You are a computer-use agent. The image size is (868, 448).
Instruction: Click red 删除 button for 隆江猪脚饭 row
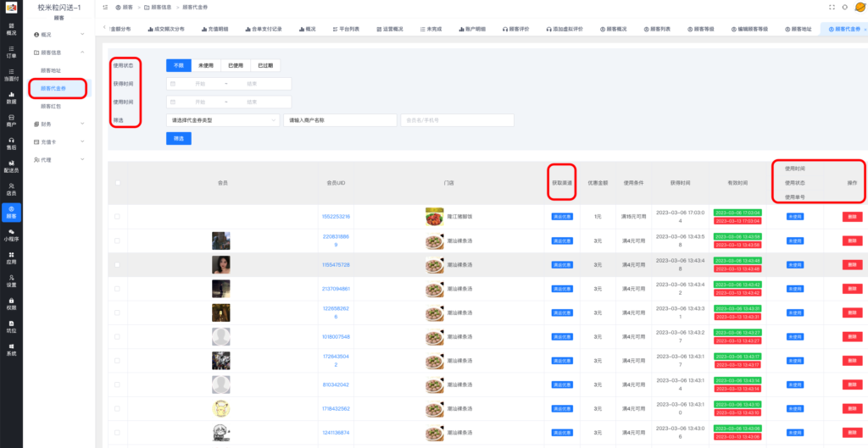tap(851, 217)
